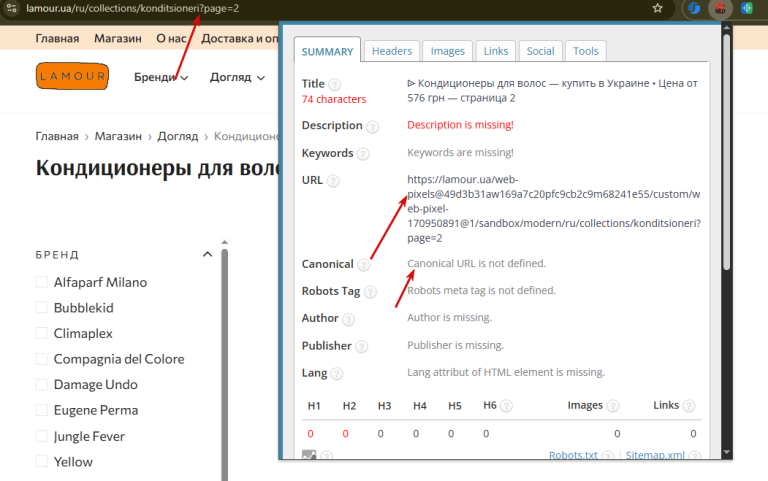The image size is (768, 481).
Task: Click help icon next to H6 heading
Action: click(506, 406)
